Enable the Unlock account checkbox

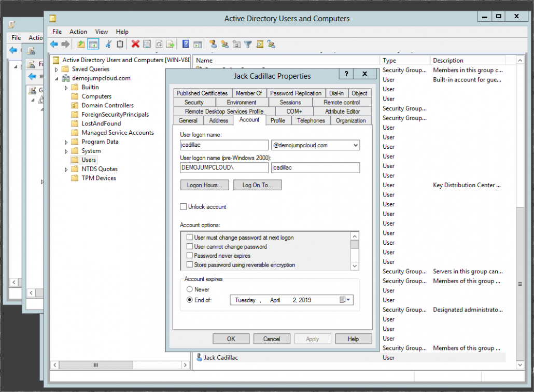(x=183, y=207)
